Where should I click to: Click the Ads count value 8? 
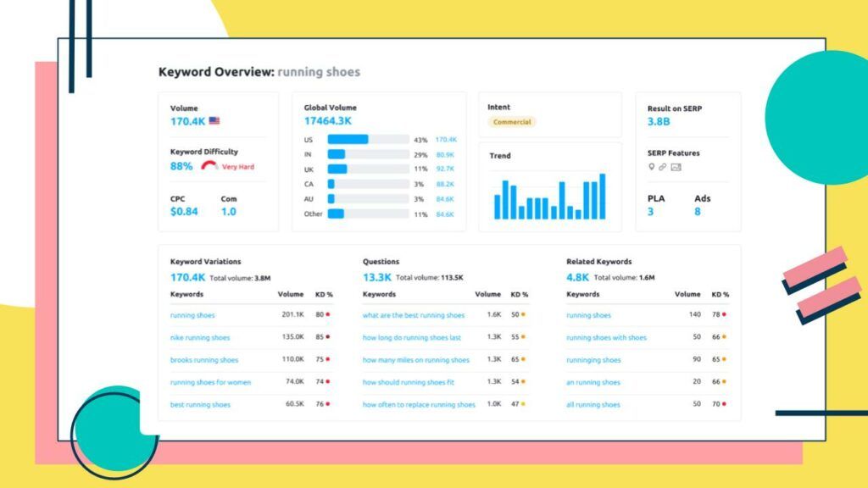(698, 212)
